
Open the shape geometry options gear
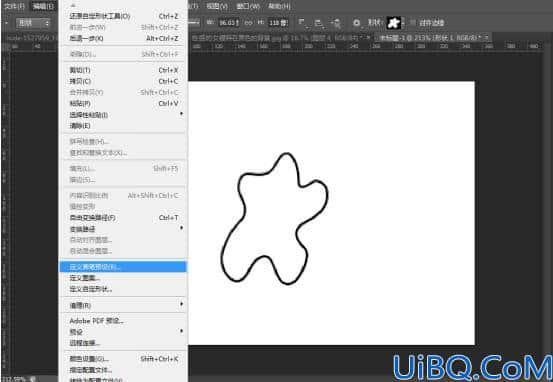[x=356, y=23]
